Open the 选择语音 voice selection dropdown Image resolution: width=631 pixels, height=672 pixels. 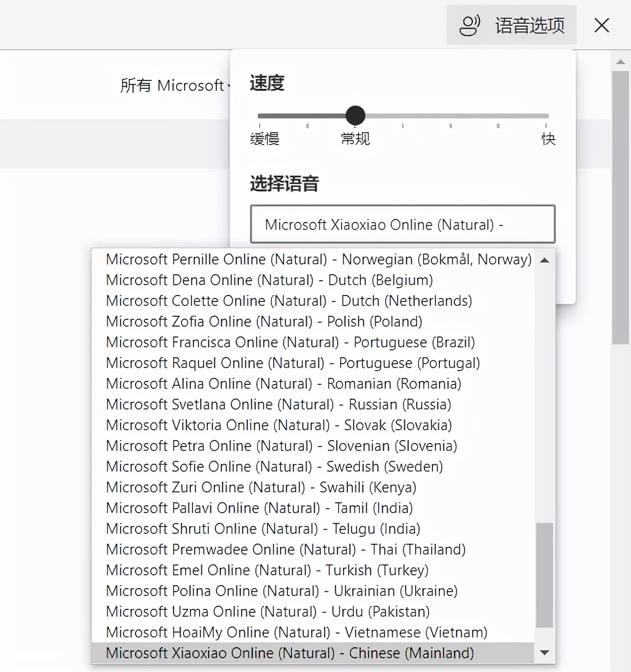pos(402,224)
